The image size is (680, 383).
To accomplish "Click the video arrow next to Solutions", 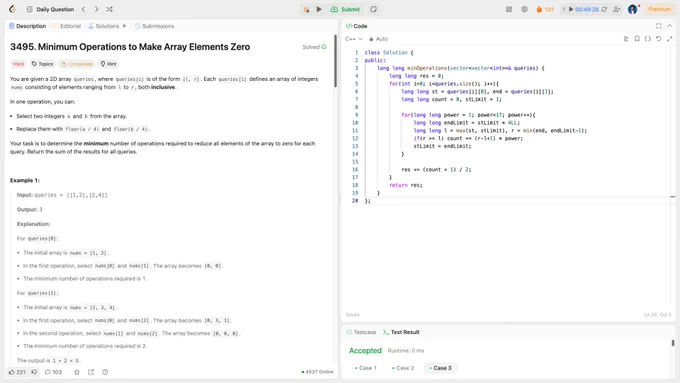I will click(124, 26).
